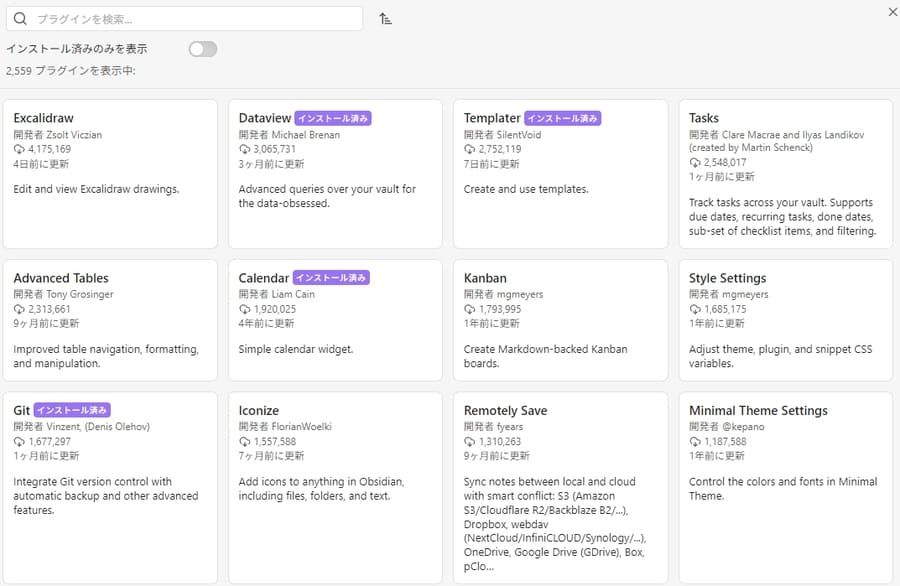Click the author line Liam Cain
The image size is (900, 586).
coord(277,294)
